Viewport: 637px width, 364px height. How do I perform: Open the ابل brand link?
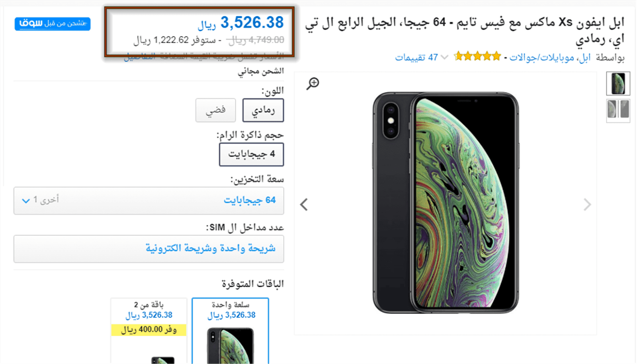584,58
